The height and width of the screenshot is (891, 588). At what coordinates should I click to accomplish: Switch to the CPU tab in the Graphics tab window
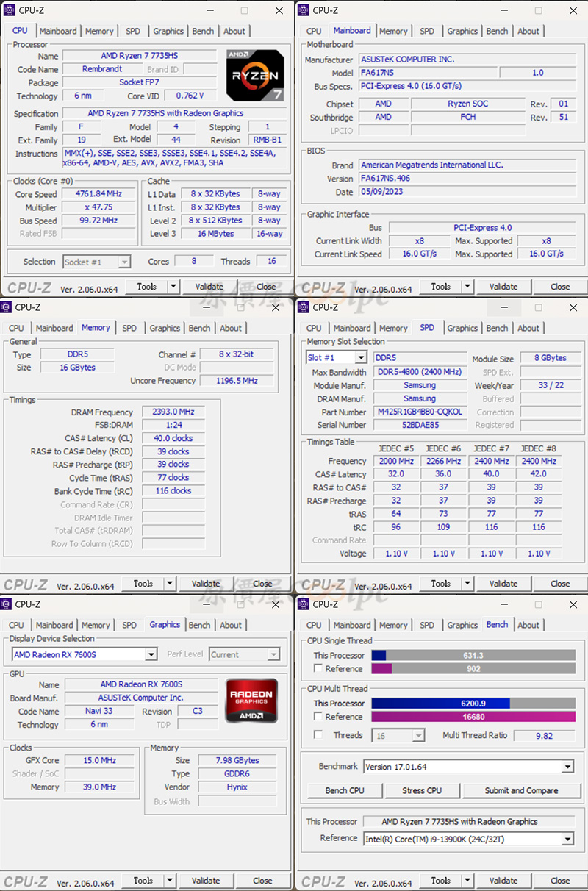(x=16, y=625)
